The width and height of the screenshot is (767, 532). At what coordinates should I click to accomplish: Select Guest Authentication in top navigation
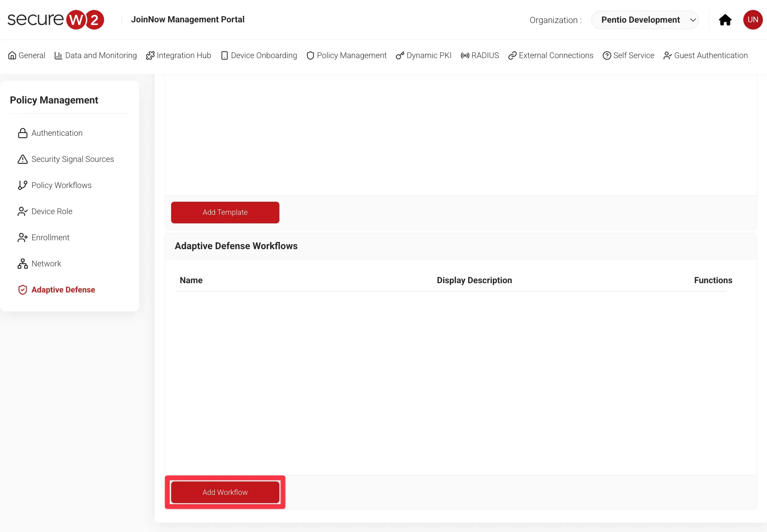pyautogui.click(x=705, y=55)
